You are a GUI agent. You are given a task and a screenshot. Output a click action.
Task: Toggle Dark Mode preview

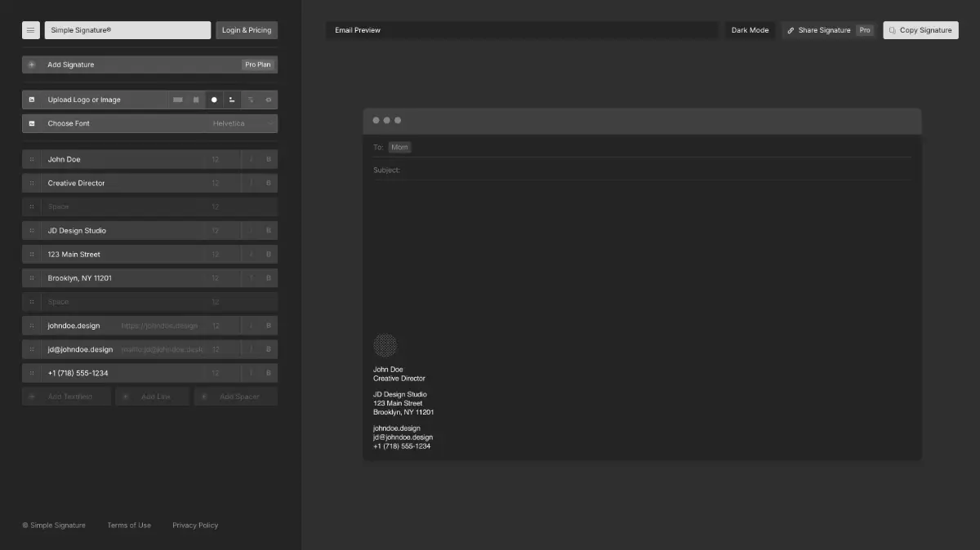point(750,30)
